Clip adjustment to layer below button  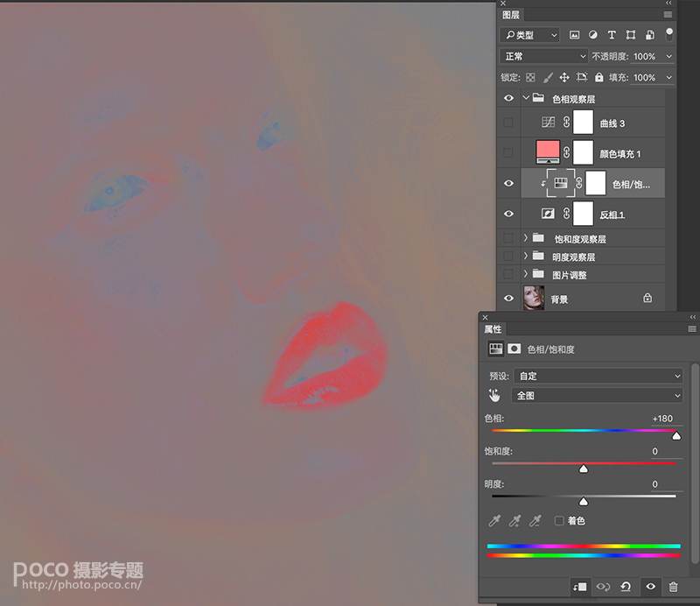tap(580, 587)
